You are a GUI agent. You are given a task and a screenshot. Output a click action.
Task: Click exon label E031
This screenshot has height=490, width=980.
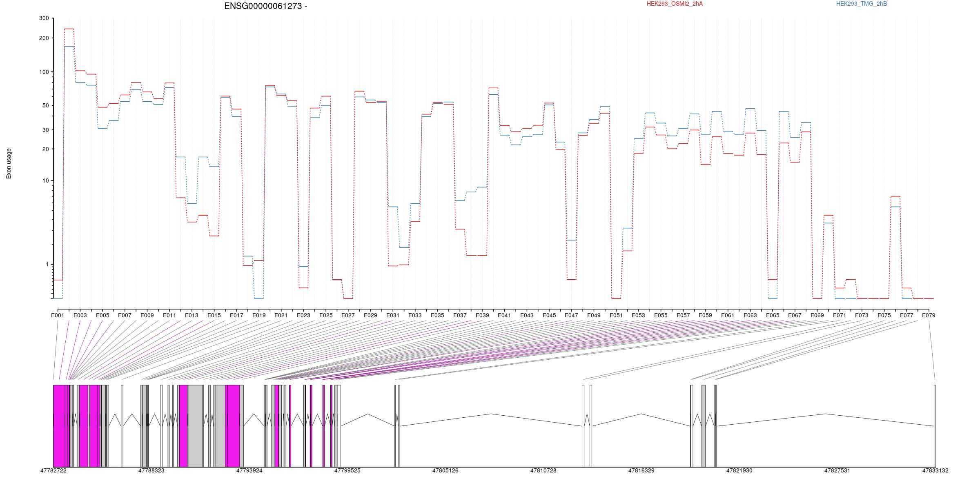[393, 315]
